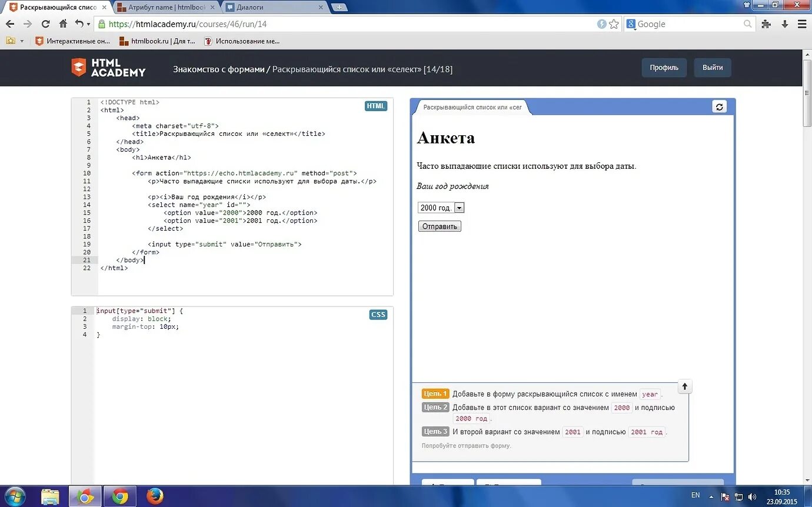Collapse the goals panel with the up arrow
This screenshot has height=507, width=812.
pos(685,386)
